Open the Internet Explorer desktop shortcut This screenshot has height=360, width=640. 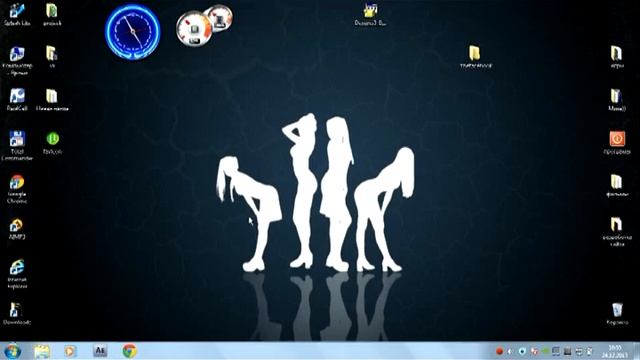[17, 273]
